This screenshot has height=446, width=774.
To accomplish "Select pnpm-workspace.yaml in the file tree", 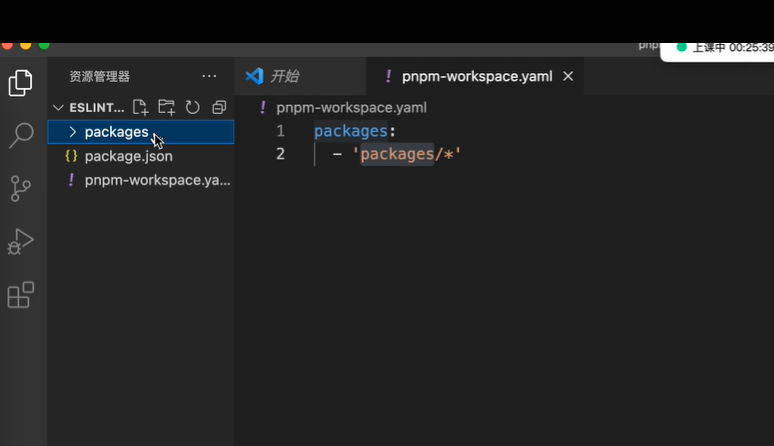I will pos(157,180).
